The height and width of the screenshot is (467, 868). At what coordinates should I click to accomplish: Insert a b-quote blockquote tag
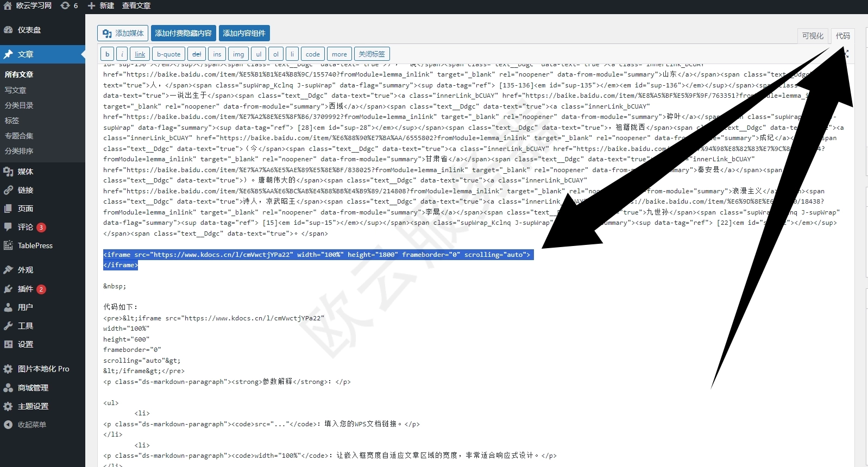[x=168, y=54]
